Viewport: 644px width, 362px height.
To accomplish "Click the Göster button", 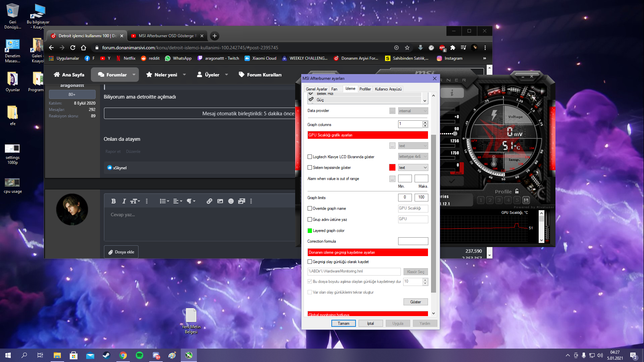I will click(416, 302).
